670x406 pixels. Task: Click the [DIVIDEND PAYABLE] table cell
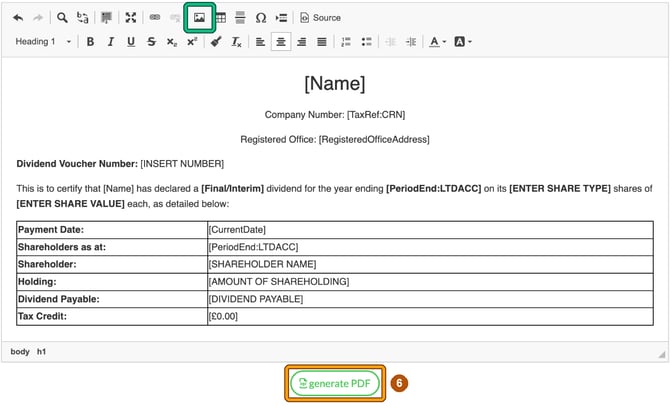pyautogui.click(x=430, y=299)
